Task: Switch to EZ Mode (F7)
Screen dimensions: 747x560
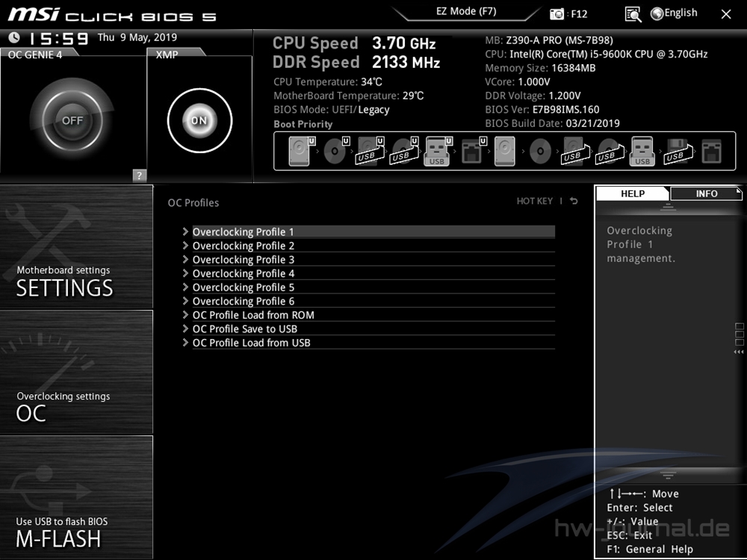Action: pyautogui.click(x=466, y=11)
